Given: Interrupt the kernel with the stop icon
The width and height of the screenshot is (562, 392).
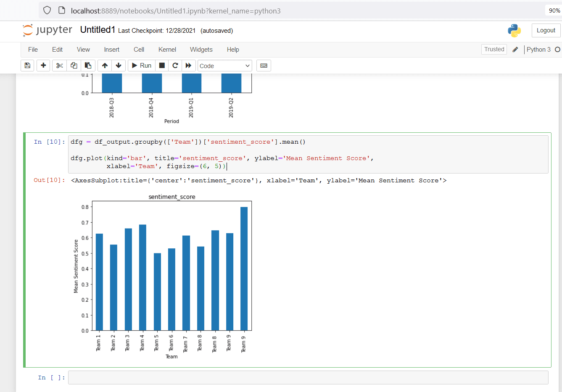Looking at the screenshot, I should 161,65.
